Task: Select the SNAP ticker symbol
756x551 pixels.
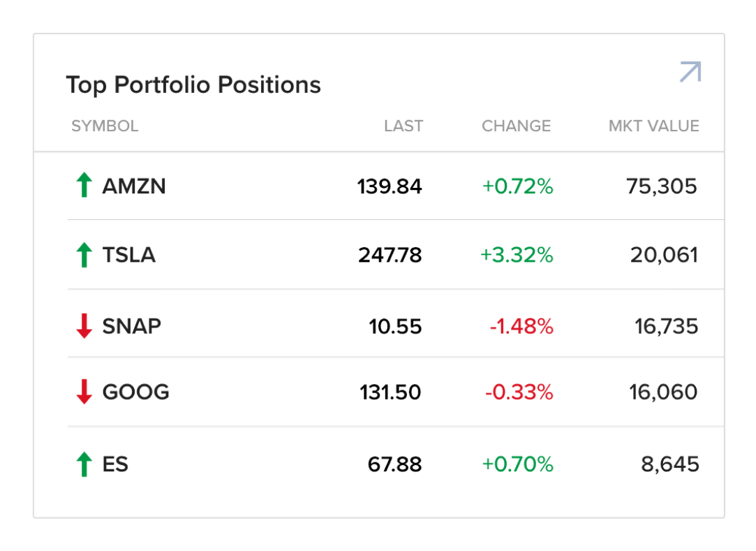Action: (x=131, y=326)
